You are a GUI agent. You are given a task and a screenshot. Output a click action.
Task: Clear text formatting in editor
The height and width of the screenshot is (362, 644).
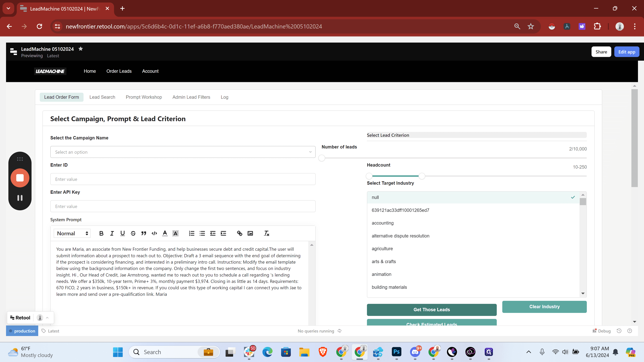tap(266, 233)
